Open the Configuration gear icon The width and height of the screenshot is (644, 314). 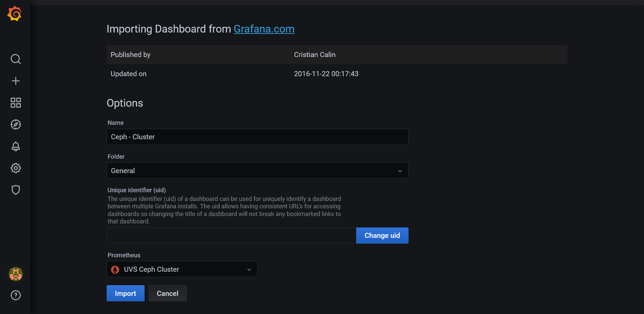16,168
